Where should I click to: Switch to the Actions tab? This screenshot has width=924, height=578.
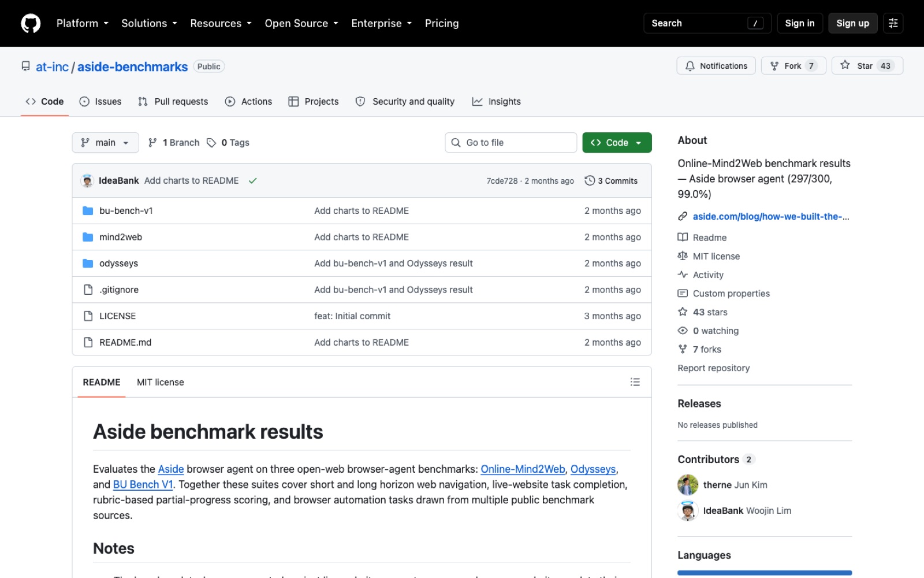click(x=249, y=102)
